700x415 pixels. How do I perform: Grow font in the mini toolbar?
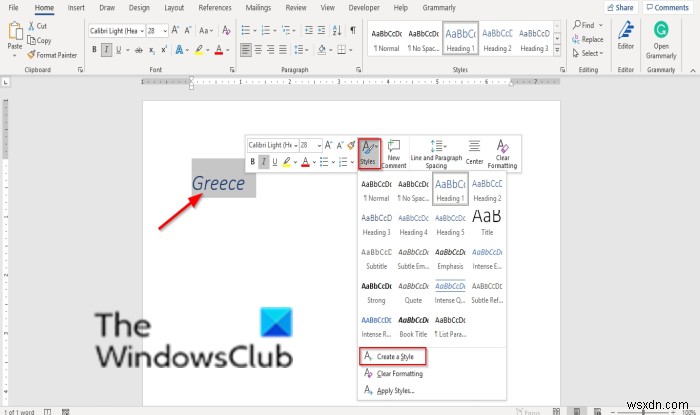pyautogui.click(x=329, y=145)
